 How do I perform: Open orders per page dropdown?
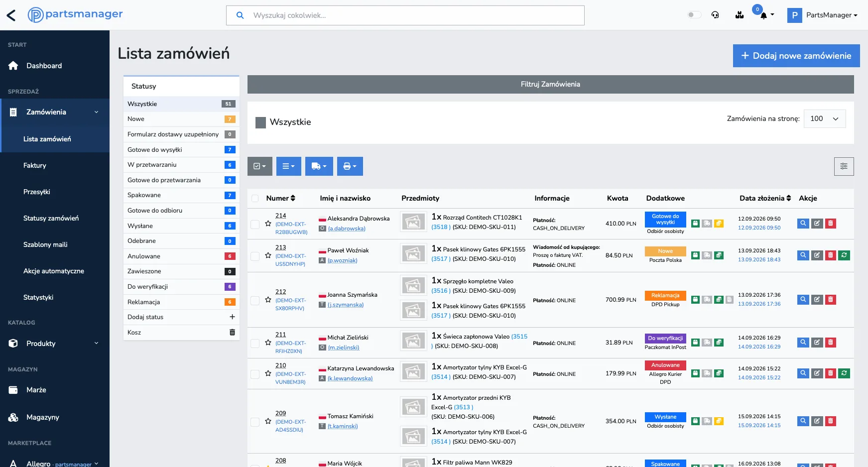(x=825, y=118)
